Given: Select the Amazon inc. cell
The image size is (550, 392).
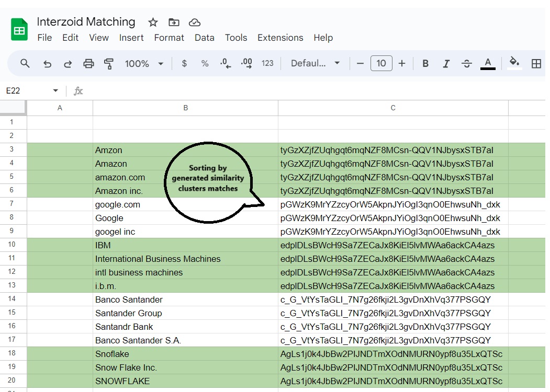Looking at the screenshot, I should 186,191.
